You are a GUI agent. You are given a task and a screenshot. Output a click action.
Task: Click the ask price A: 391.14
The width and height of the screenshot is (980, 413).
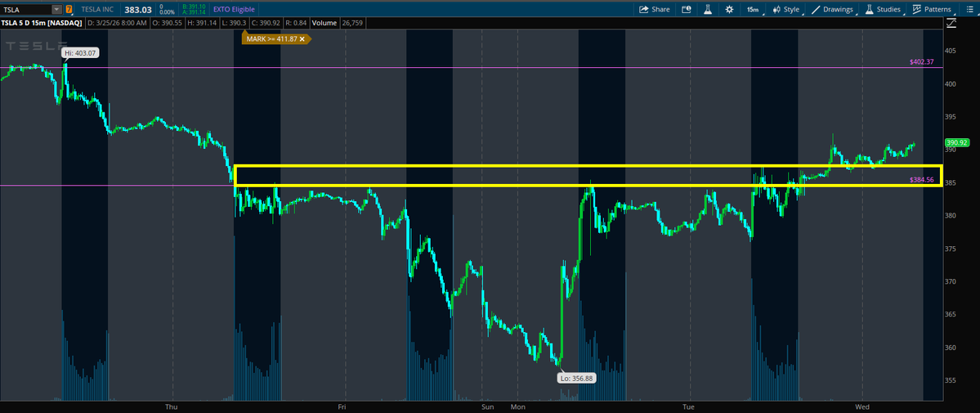coord(193,12)
